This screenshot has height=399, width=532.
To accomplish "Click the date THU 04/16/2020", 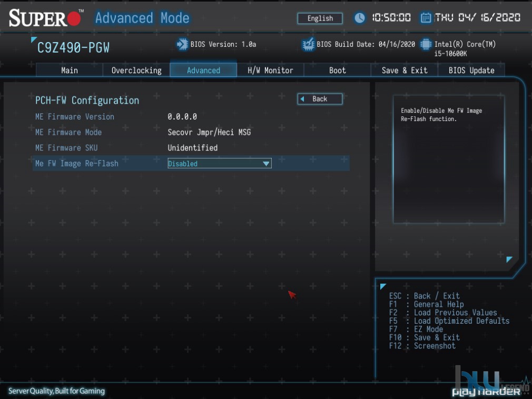I will tap(477, 17).
